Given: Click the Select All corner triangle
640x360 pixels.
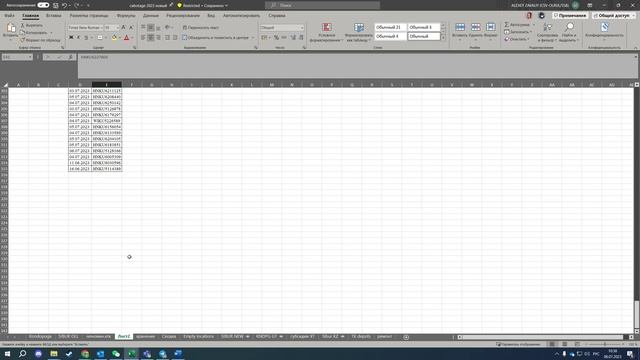Looking at the screenshot, I should coord(5,85).
